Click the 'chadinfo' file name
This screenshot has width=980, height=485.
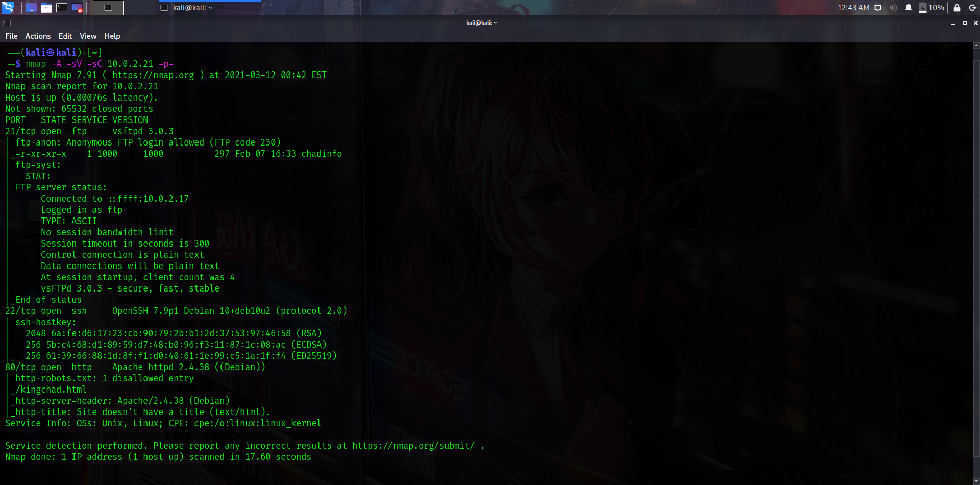(x=322, y=154)
